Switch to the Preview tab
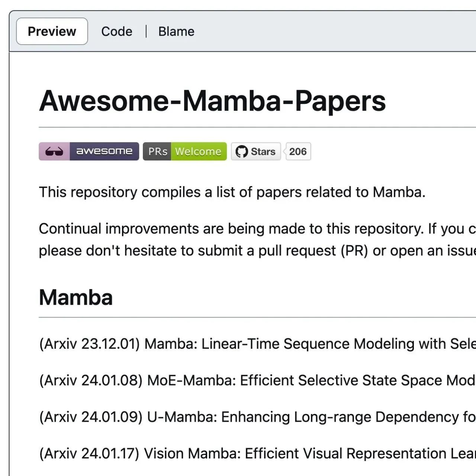The image size is (476, 476). [52, 31]
